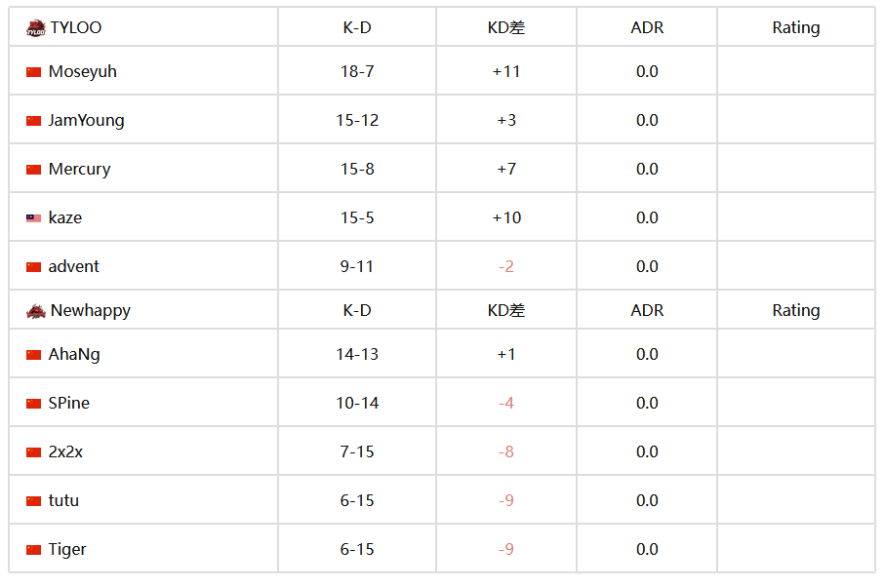This screenshot has width=885, height=588.
Task: Click the Newhappy ADR column header
Action: 647,310
